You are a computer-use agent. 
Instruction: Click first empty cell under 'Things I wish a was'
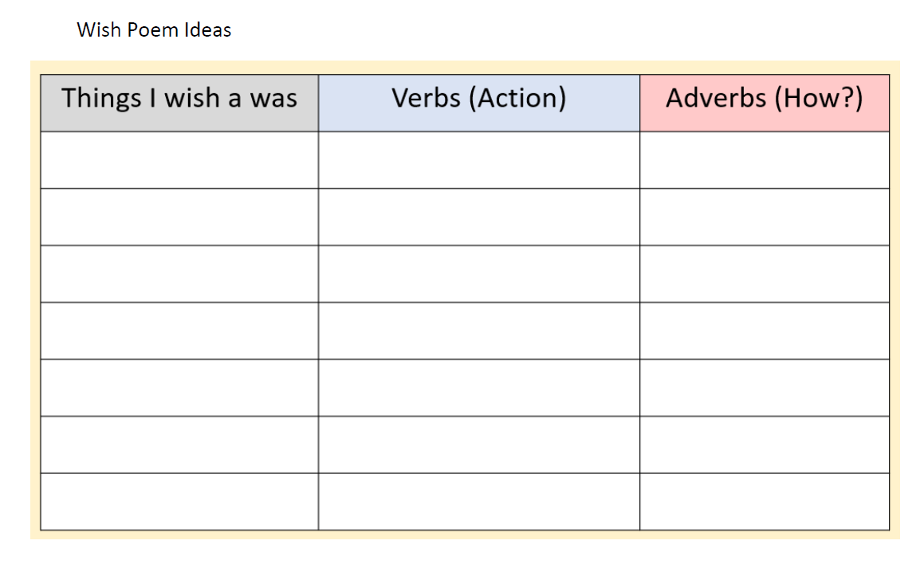[179, 159]
